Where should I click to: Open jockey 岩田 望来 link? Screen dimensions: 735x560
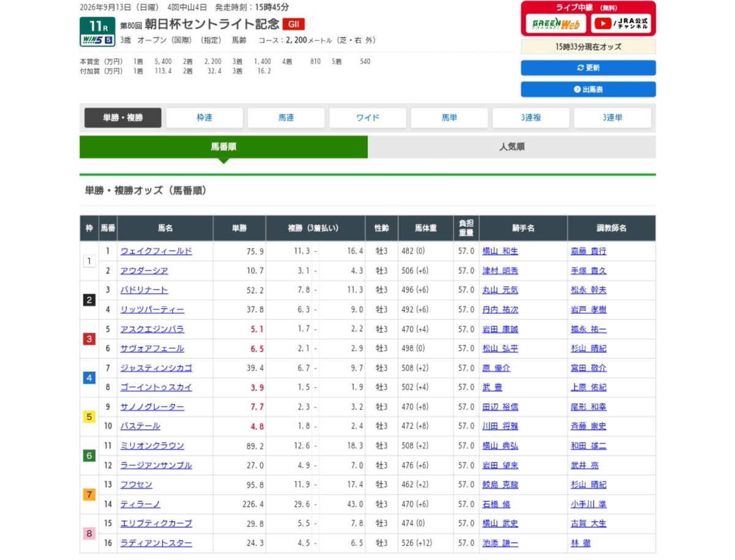(x=500, y=465)
